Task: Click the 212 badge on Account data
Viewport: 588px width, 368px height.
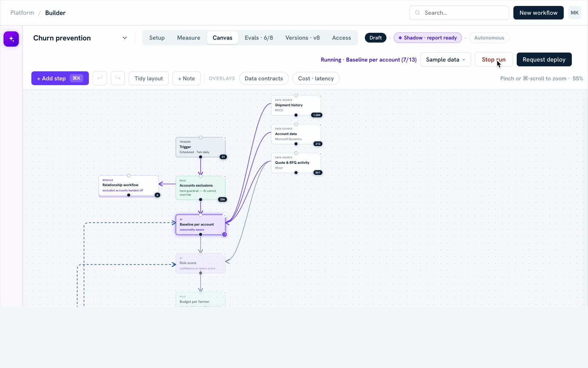Action: point(318,144)
